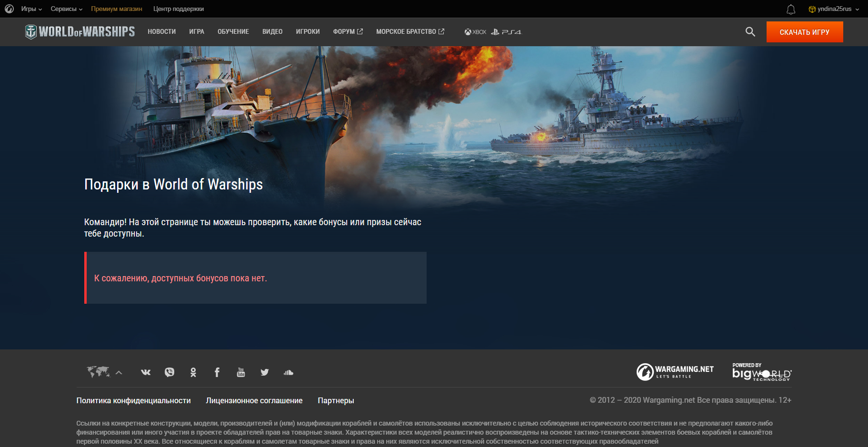Open the ВИДЕО menu item
Screen dimensions: 868x447
click(272, 32)
